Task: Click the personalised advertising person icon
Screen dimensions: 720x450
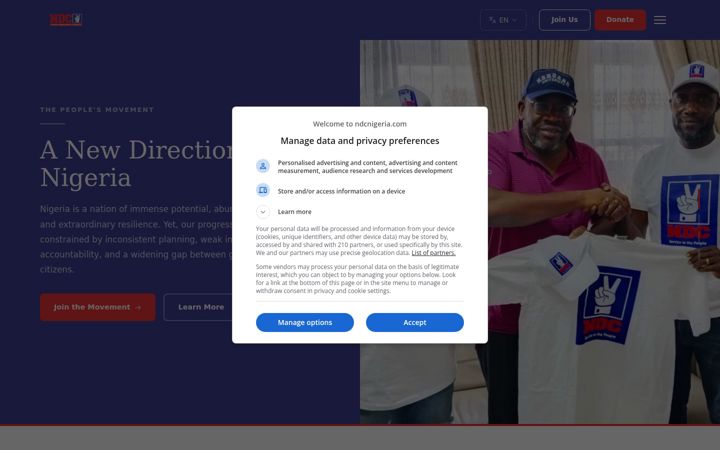Action: pyautogui.click(x=263, y=166)
